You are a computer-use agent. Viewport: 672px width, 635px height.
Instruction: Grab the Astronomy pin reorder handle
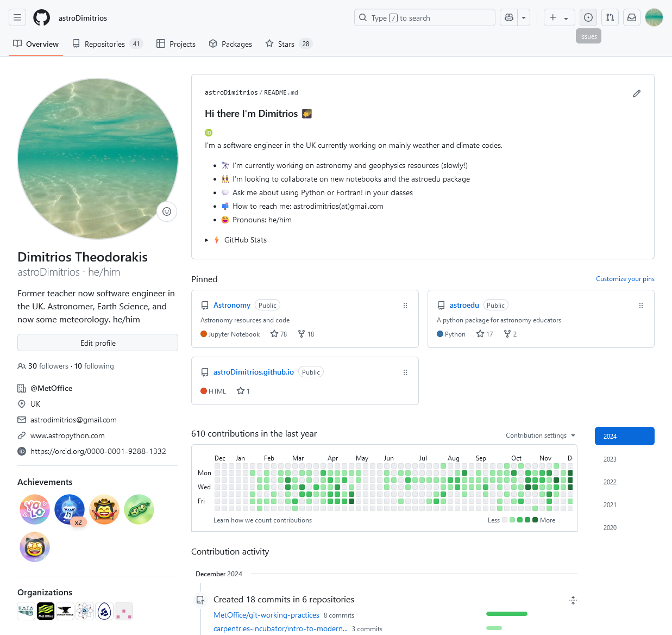[405, 306]
